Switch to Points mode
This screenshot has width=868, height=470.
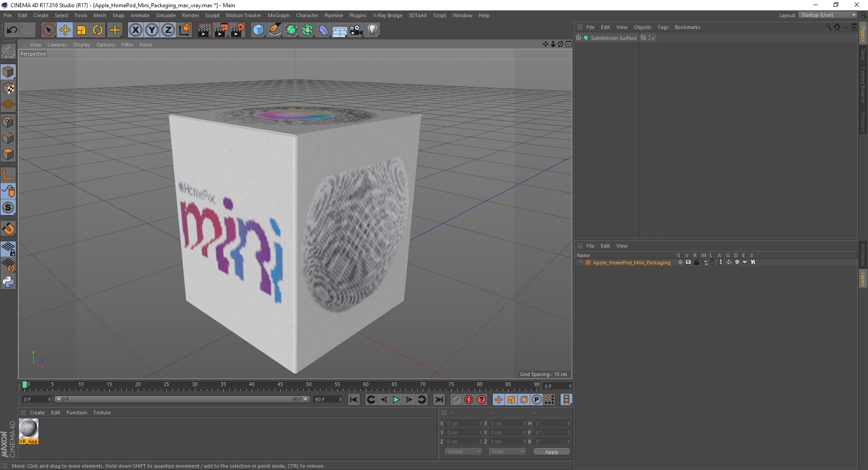(8, 122)
